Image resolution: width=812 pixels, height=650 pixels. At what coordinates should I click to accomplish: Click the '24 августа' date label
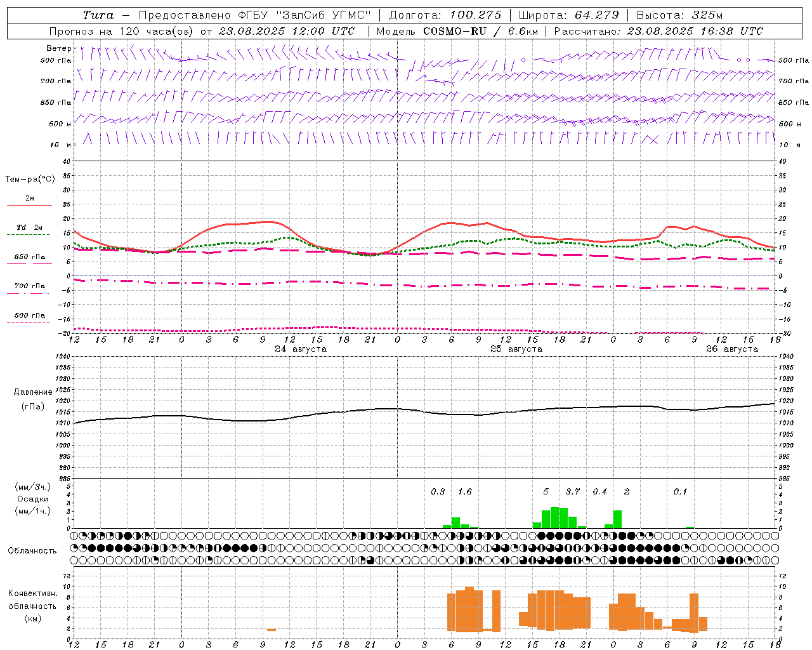300,349
